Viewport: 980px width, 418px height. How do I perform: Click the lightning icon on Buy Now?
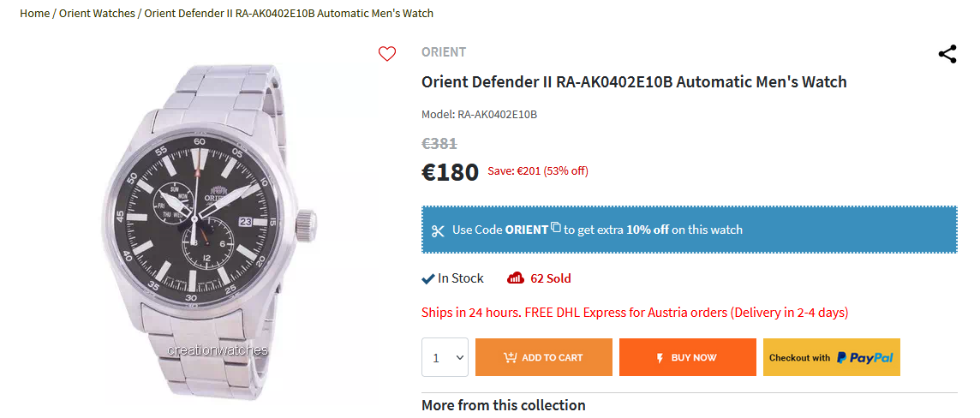pos(660,358)
